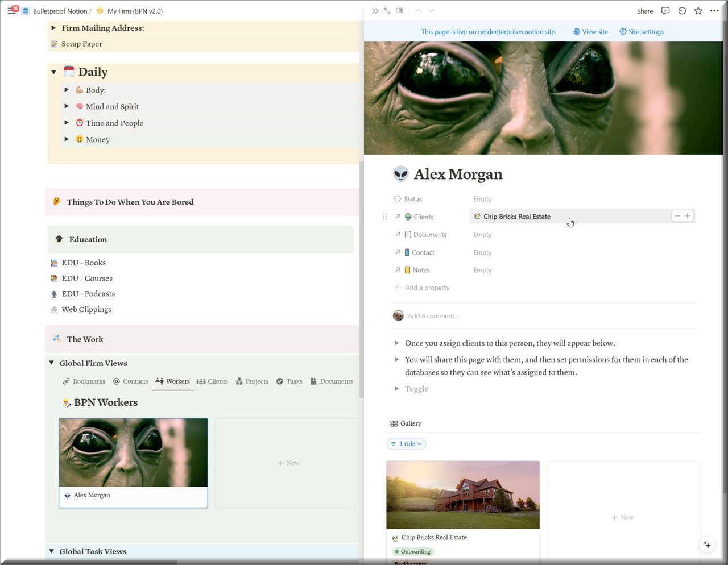
Task: Click the Gallery view grid icon
Action: click(394, 423)
